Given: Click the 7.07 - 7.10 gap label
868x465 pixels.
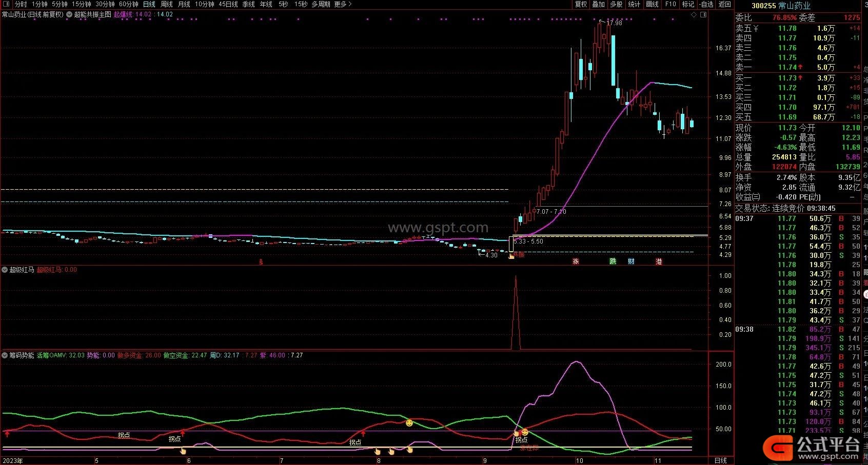Looking at the screenshot, I should pos(551,211).
